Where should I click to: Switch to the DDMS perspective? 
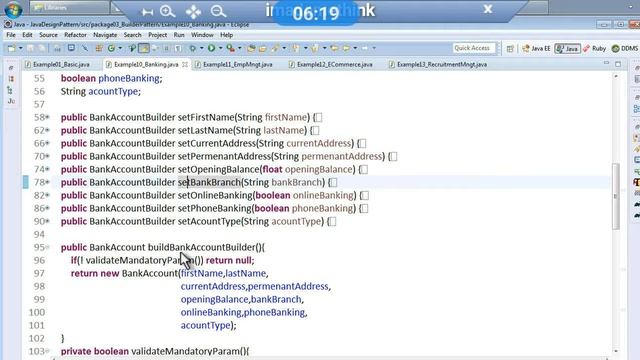point(625,49)
